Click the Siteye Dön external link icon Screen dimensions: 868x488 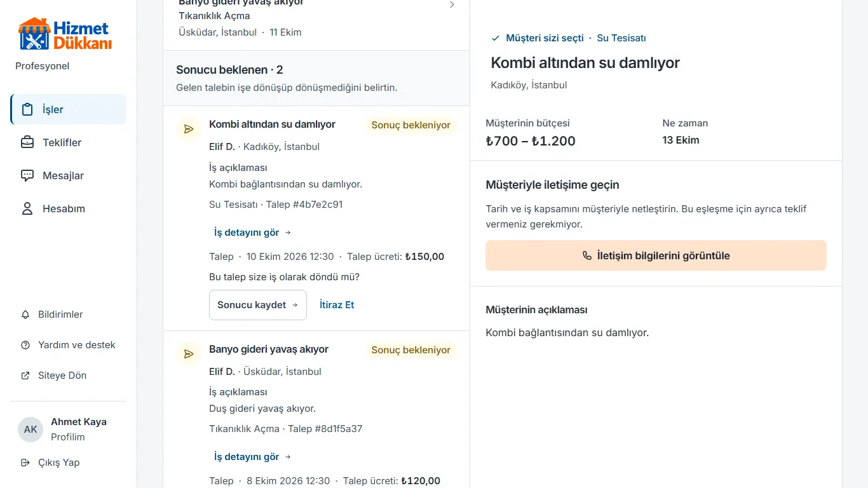(x=25, y=376)
